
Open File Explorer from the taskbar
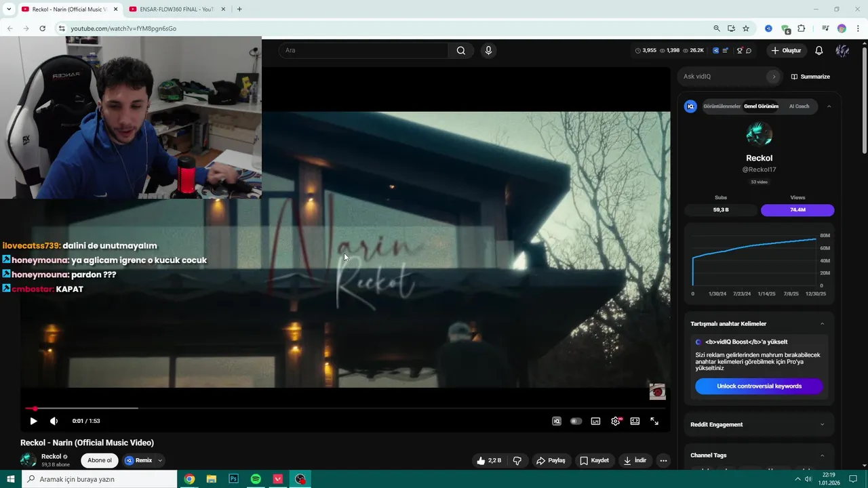point(212,479)
